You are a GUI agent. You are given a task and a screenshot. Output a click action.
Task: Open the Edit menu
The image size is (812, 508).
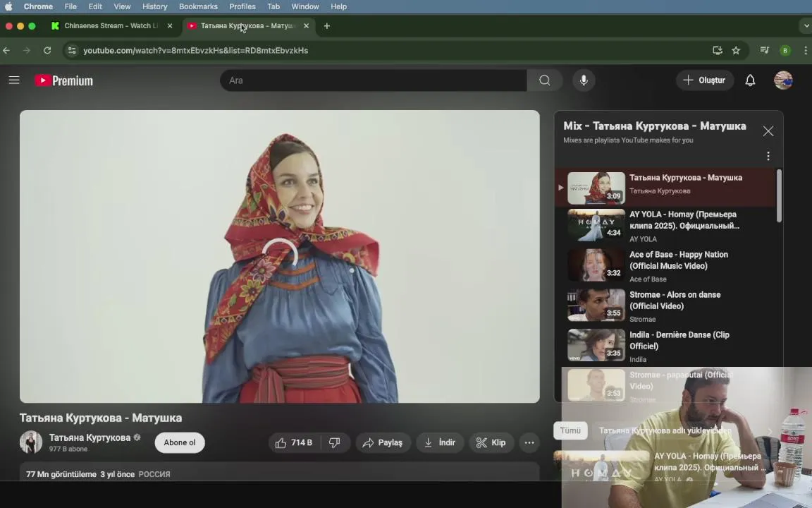[x=95, y=6]
